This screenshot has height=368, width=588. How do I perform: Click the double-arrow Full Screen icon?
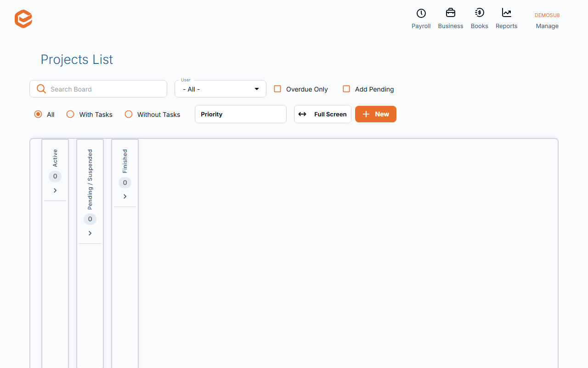coord(302,114)
